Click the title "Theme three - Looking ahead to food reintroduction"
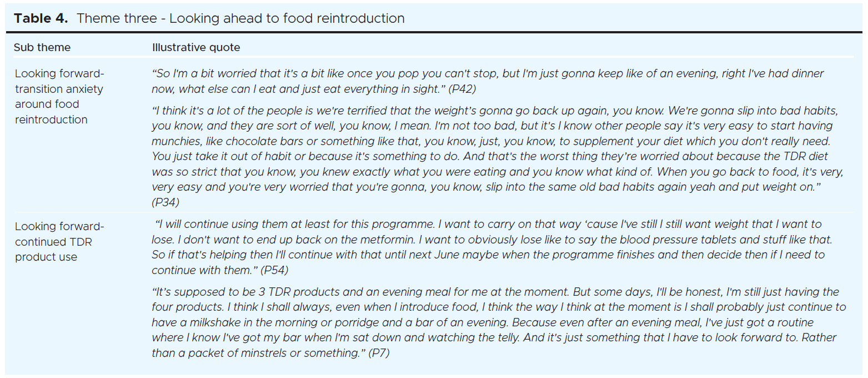 [x=240, y=18]
